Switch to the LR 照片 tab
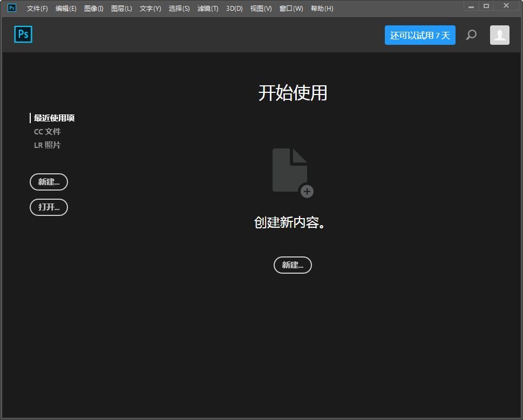The image size is (523, 420). click(47, 145)
